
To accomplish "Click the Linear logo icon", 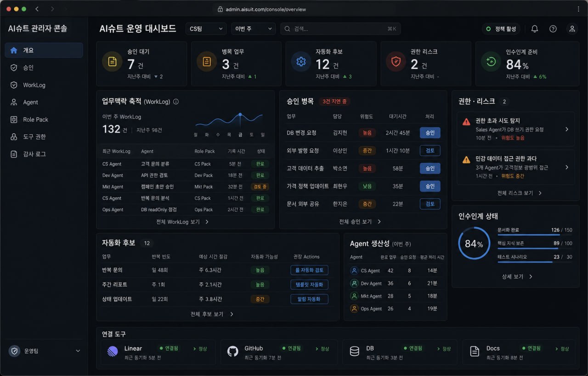I will tap(113, 352).
